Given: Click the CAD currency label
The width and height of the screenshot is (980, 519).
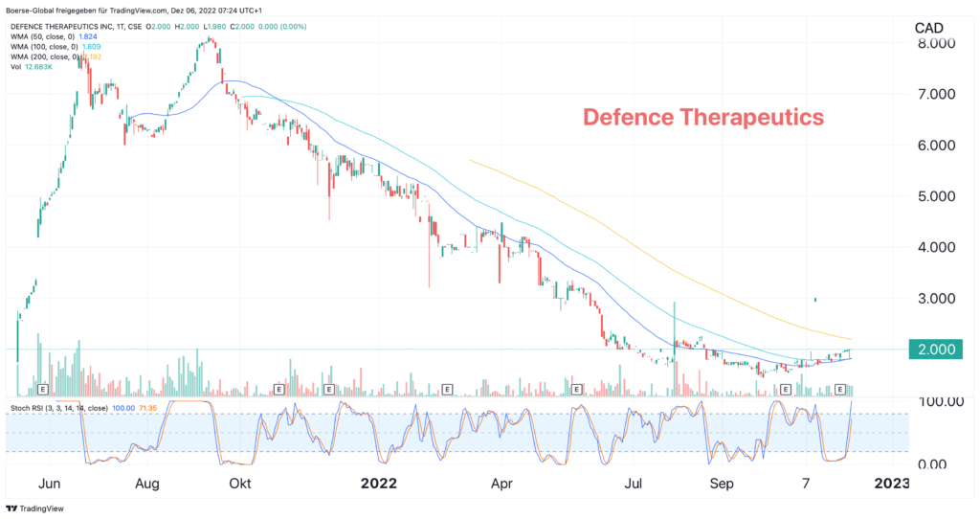Looking at the screenshot, I should (x=928, y=28).
